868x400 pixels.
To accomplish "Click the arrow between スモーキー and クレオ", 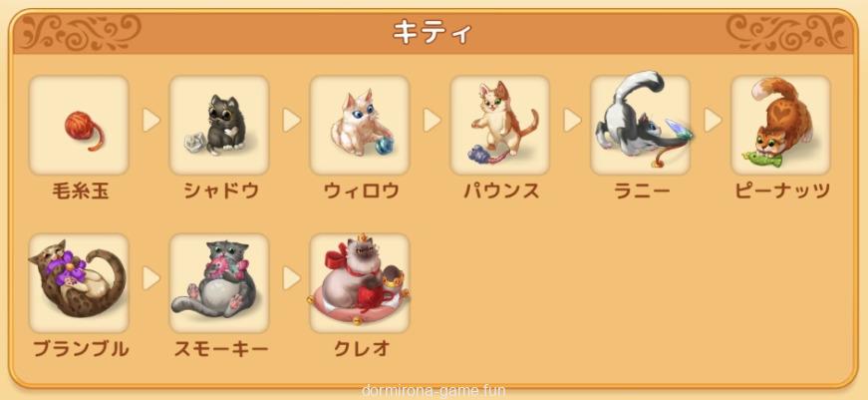I will (x=291, y=278).
